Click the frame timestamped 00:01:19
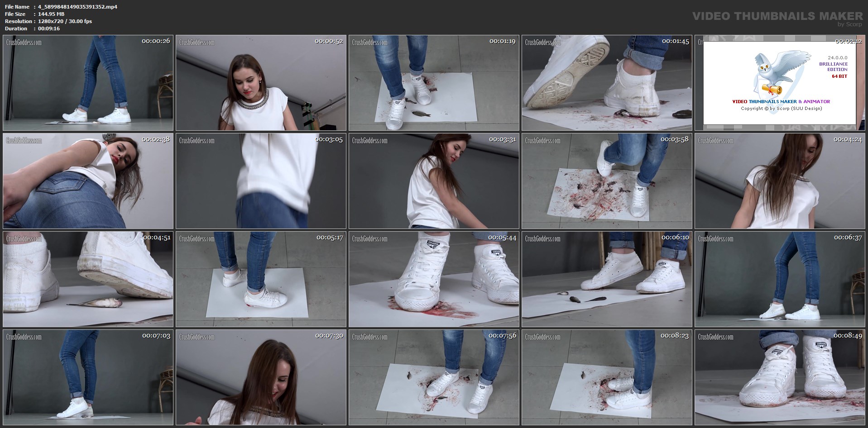The height and width of the screenshot is (428, 868). coord(434,83)
